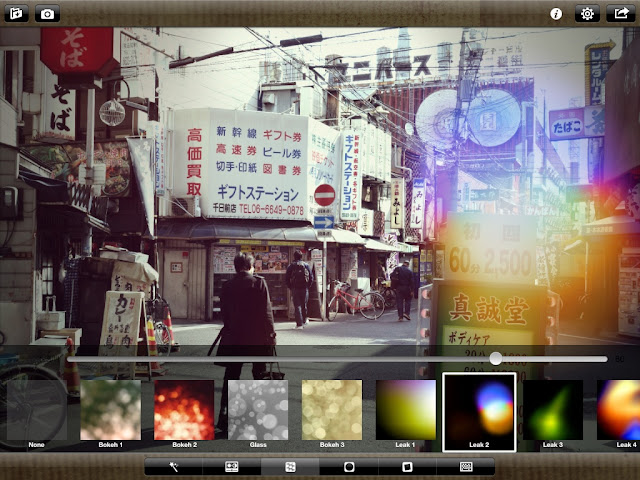Viewport: 640px width, 480px height.
Task: Apply the Bokeh 2 overlay
Action: pyautogui.click(x=184, y=414)
